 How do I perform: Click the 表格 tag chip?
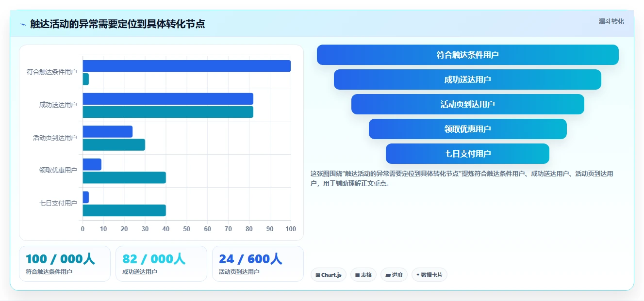363,275
